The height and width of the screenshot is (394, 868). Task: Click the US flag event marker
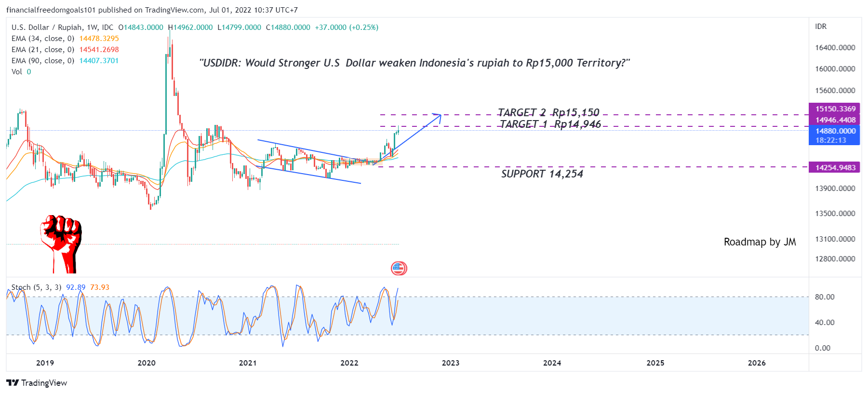(x=399, y=268)
